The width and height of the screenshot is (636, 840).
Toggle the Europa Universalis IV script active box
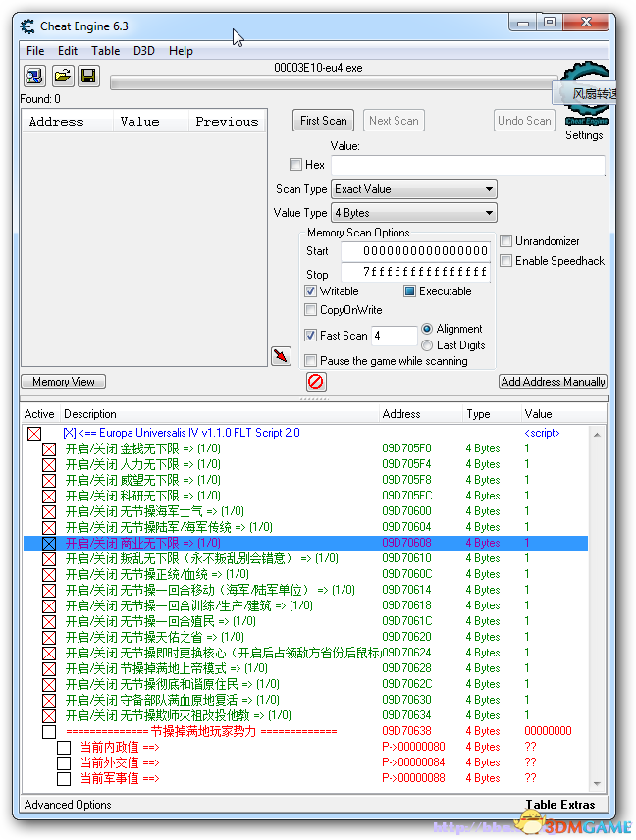(x=34, y=434)
